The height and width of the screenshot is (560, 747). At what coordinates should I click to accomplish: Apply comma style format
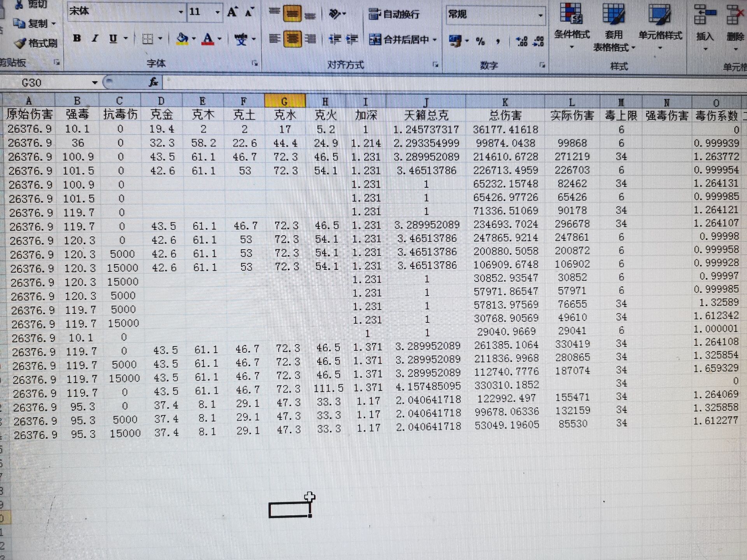tap(498, 41)
